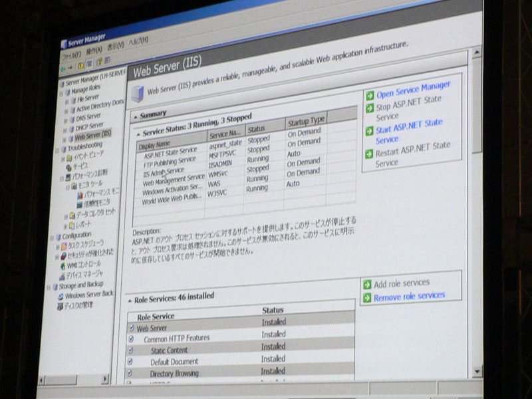Viewport: 532px width, 399px height.
Task: Click the イベント ビューア folder icon
Action: pos(69,158)
